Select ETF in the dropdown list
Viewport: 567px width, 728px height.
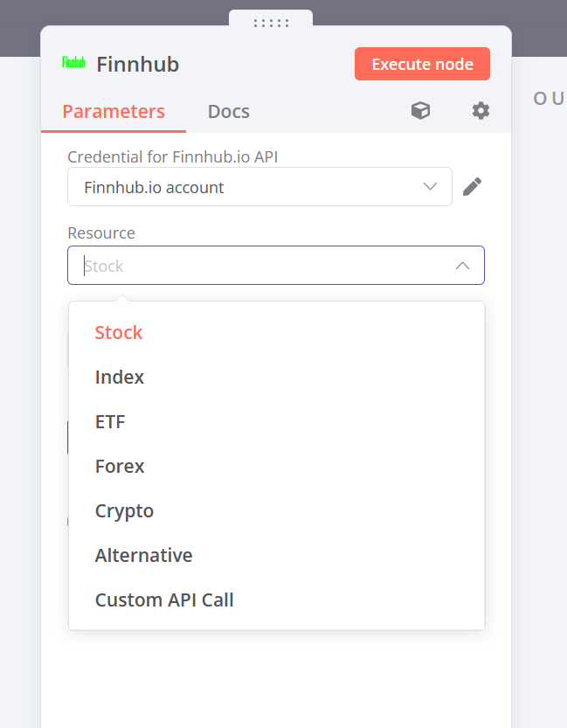110,422
